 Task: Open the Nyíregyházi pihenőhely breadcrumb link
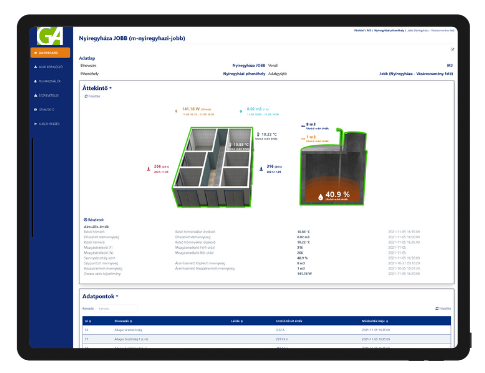coord(389,30)
